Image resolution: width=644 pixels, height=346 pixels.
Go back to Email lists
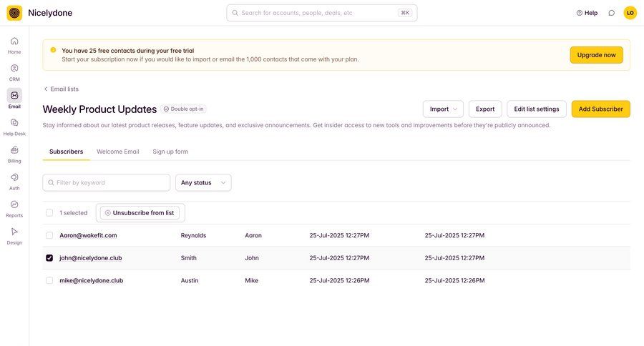(x=62, y=89)
